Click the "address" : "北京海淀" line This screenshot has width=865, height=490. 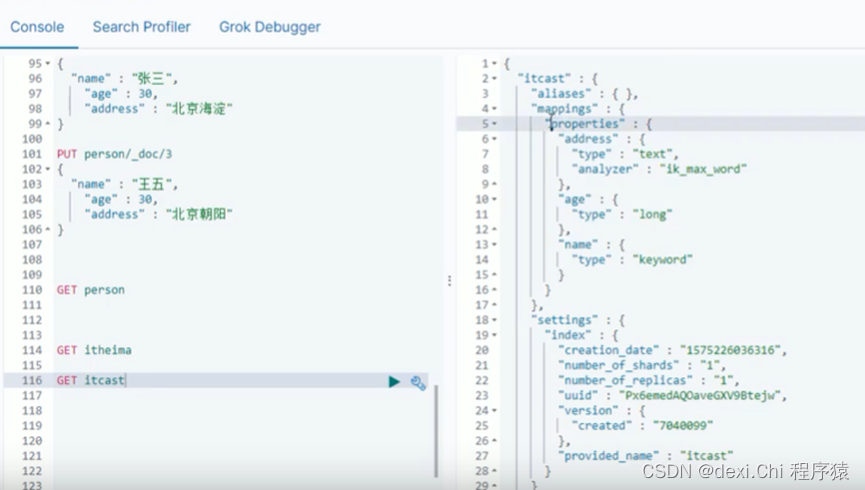point(158,109)
